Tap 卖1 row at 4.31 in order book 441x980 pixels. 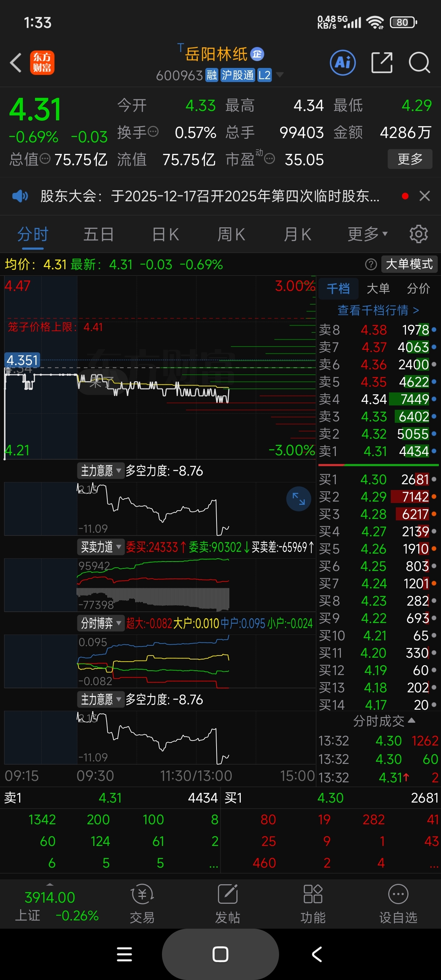[378, 451]
